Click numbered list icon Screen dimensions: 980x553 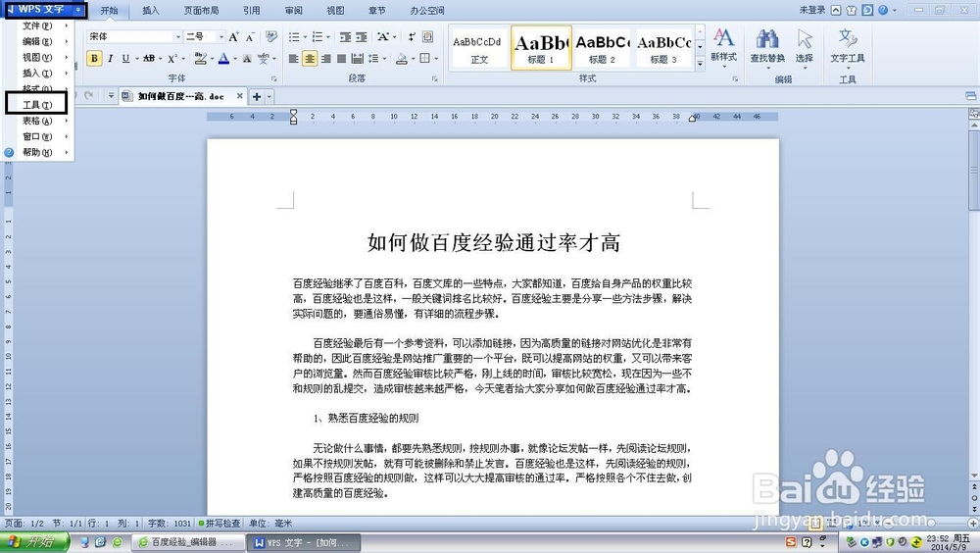318,37
